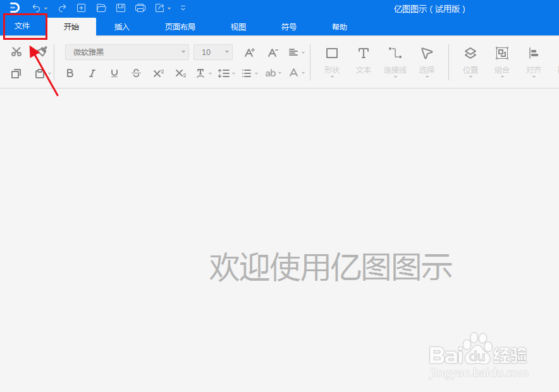Toggle bold formatting
This screenshot has height=392, width=559.
click(x=70, y=73)
